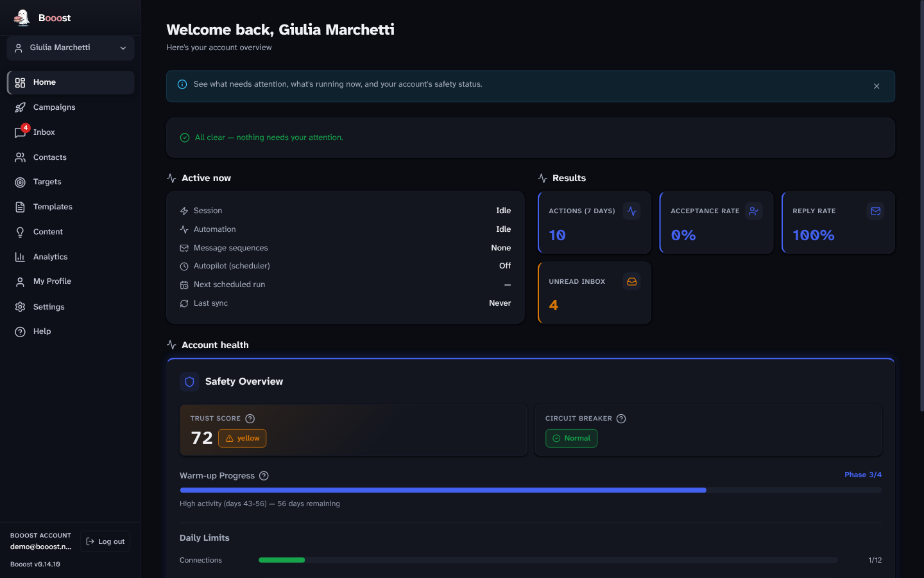Image resolution: width=924 pixels, height=578 pixels.
Task: Click the Session lightning icon
Action: pos(184,211)
